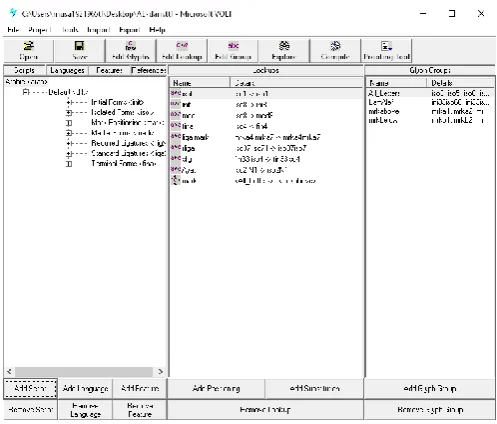Click the Add Script button
497x424 pixels.
coord(30,388)
